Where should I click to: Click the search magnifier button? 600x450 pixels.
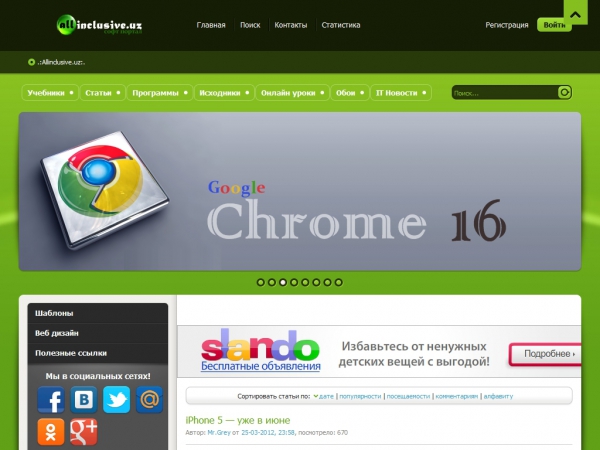pyautogui.click(x=564, y=92)
